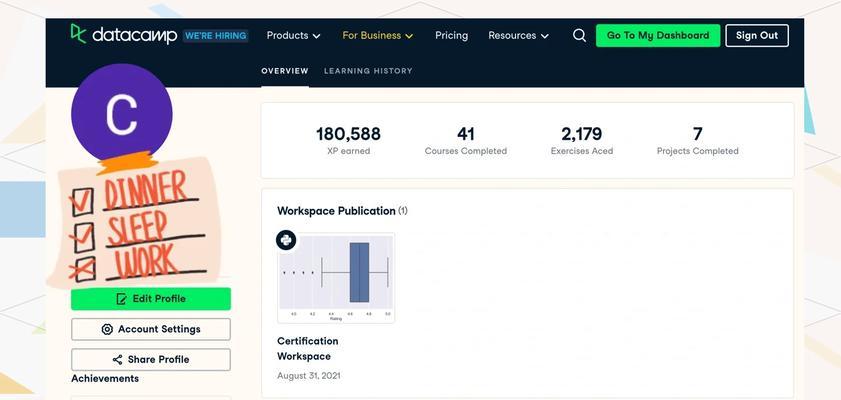Open Account Settings

[x=151, y=329]
